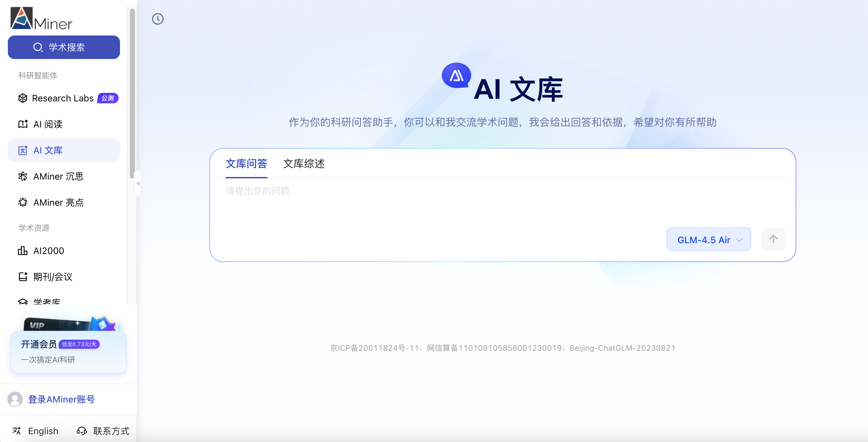
Task: Switch to the 文库综述 tab
Action: coord(304,164)
